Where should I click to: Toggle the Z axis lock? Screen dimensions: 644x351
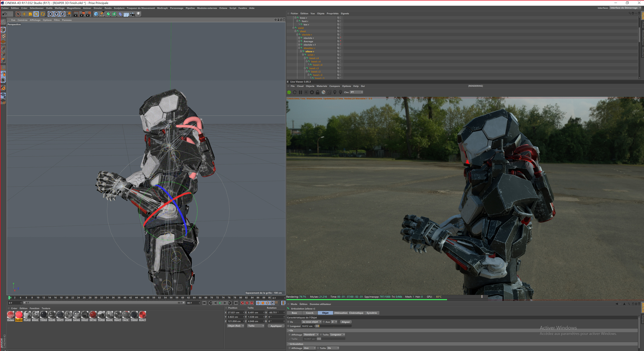coord(63,14)
